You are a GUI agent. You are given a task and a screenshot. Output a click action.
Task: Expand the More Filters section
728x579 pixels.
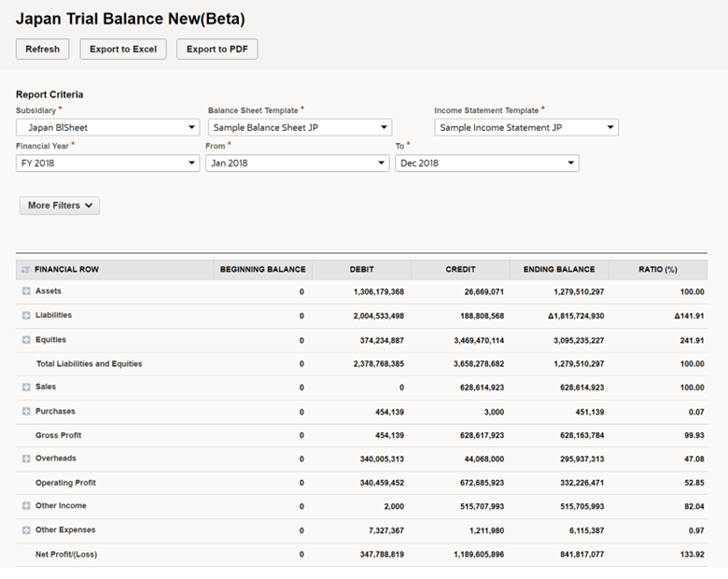point(60,205)
